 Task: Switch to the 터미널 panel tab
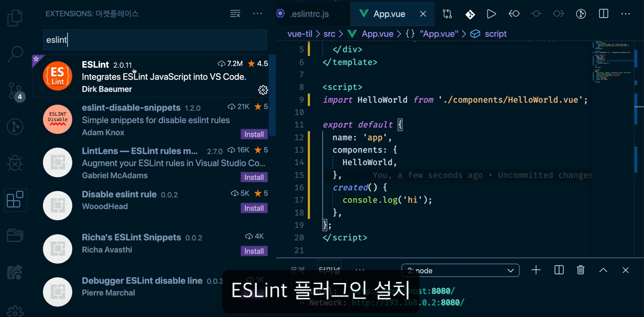point(329,270)
